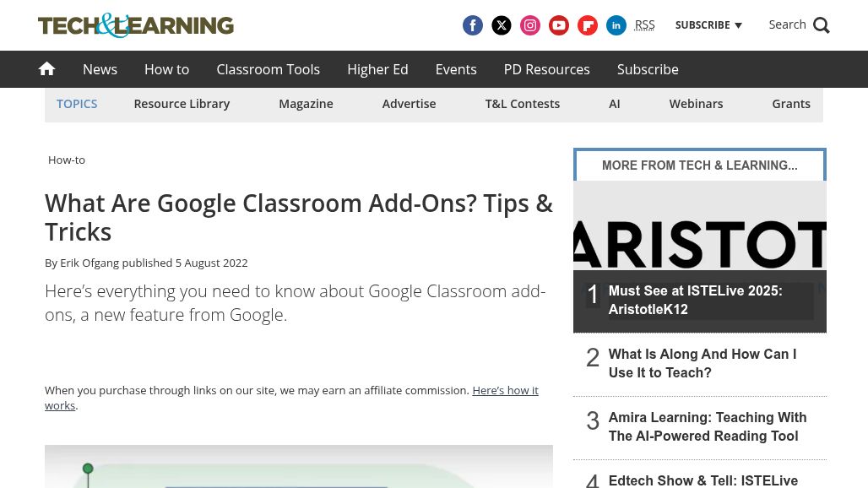Viewport: 868px width, 488px height.
Task: Open 'Amira Learning' article link
Action: (708, 426)
